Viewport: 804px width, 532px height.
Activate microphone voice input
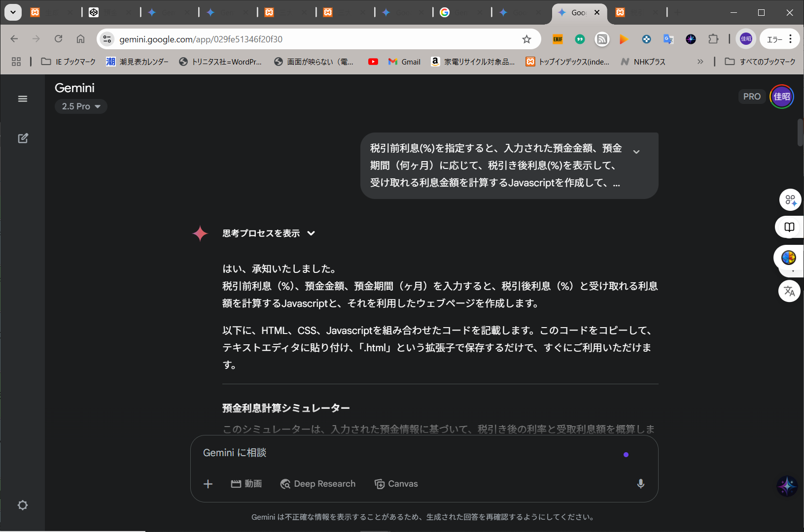640,484
